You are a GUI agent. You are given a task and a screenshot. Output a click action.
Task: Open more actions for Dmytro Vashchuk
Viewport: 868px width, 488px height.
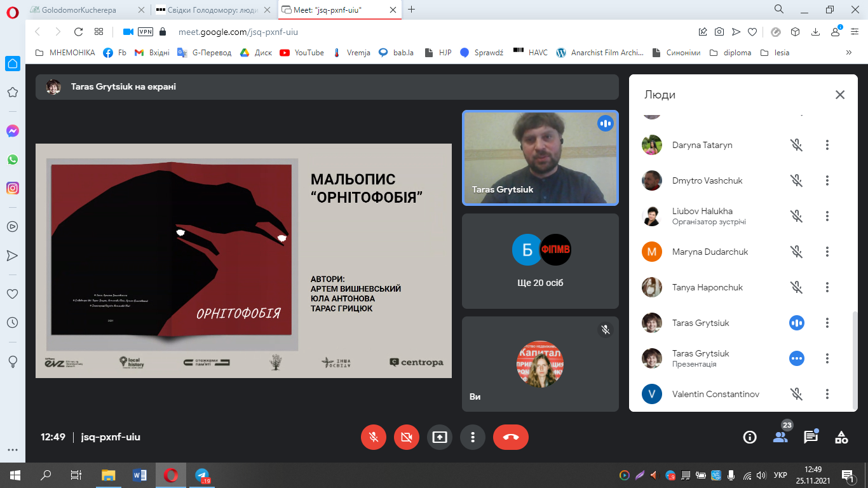tap(827, 180)
